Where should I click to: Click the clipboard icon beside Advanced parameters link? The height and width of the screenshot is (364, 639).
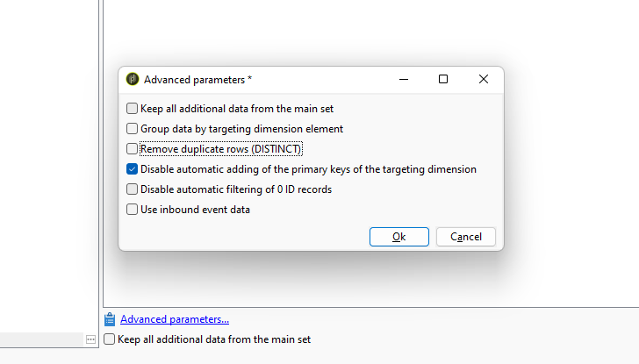click(x=109, y=319)
